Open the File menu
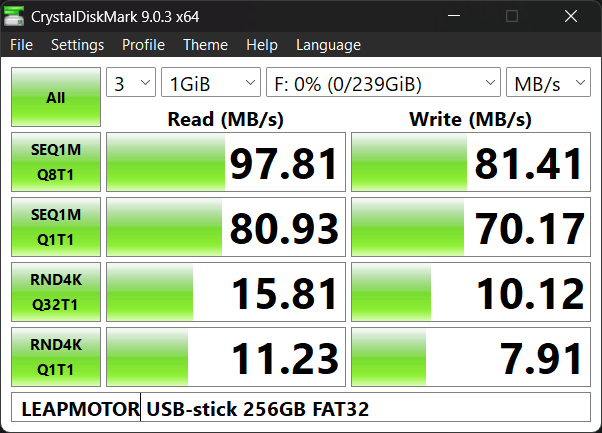Screen dimensions: 602x433 coord(22,45)
